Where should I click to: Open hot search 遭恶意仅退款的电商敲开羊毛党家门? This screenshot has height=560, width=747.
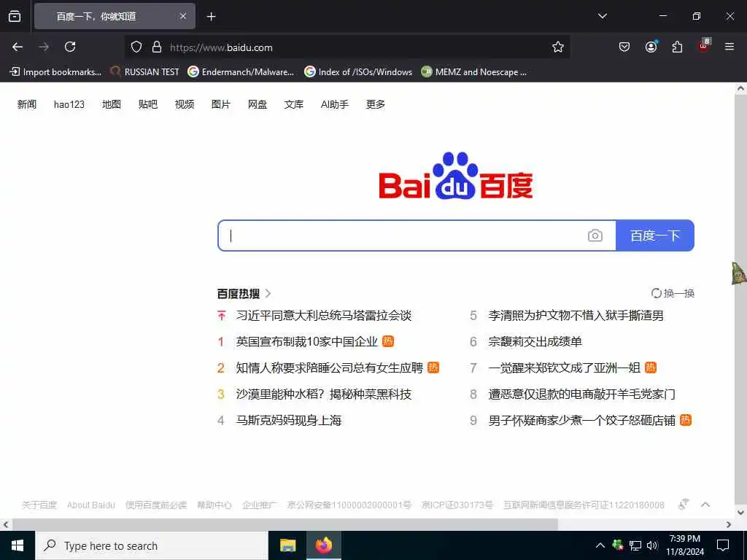[x=581, y=394]
